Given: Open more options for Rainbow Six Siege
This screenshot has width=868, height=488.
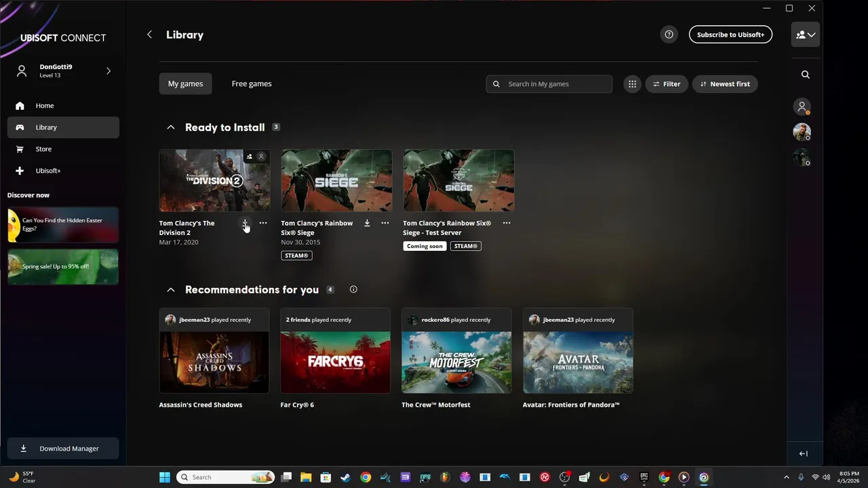Looking at the screenshot, I should (385, 223).
